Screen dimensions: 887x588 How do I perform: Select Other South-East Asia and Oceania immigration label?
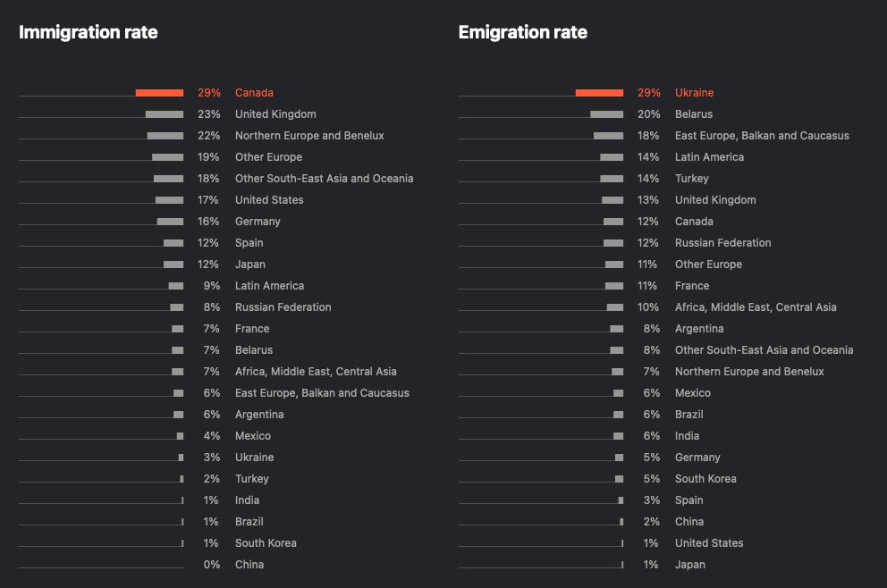pos(324,179)
